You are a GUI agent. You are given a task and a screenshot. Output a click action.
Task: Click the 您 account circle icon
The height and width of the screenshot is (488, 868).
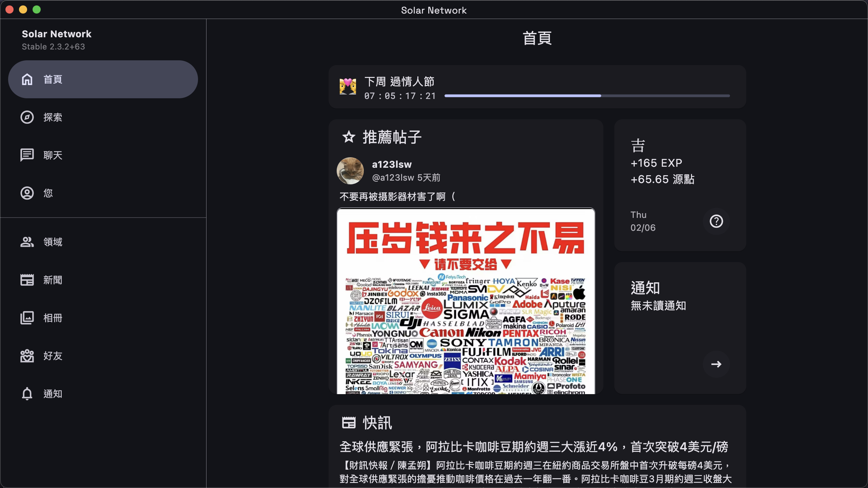click(x=27, y=193)
